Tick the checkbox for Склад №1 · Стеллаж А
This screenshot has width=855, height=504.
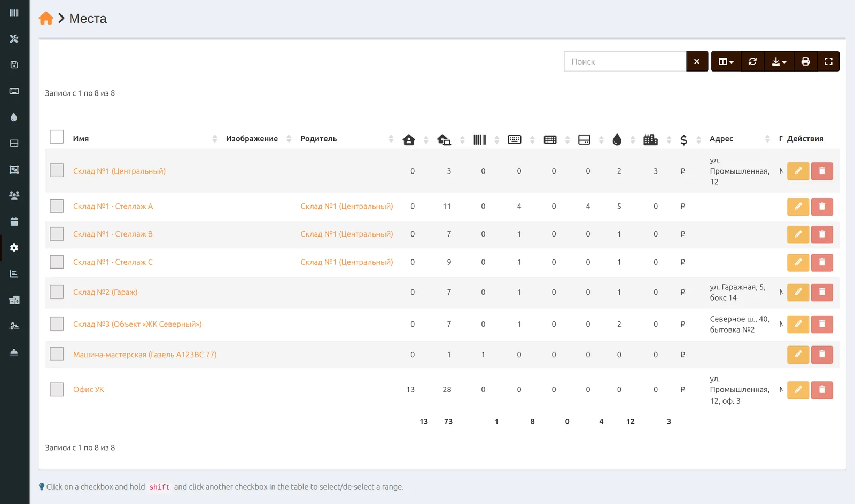tap(57, 206)
